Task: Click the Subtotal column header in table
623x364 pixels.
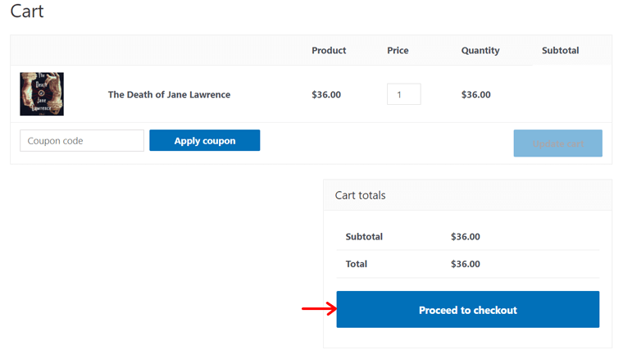Action: 561,50
